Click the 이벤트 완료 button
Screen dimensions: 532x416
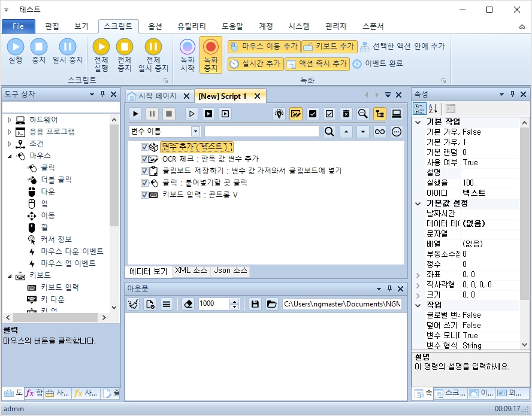[377, 63]
